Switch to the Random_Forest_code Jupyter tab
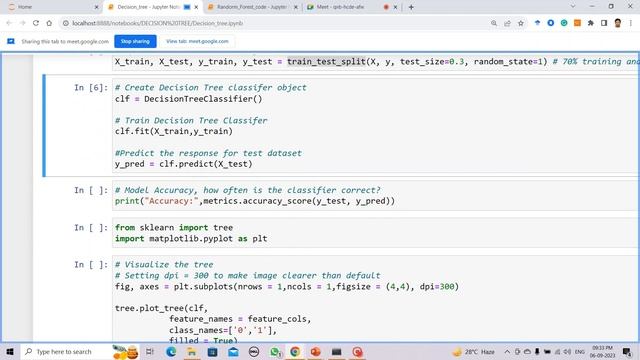 click(252, 7)
